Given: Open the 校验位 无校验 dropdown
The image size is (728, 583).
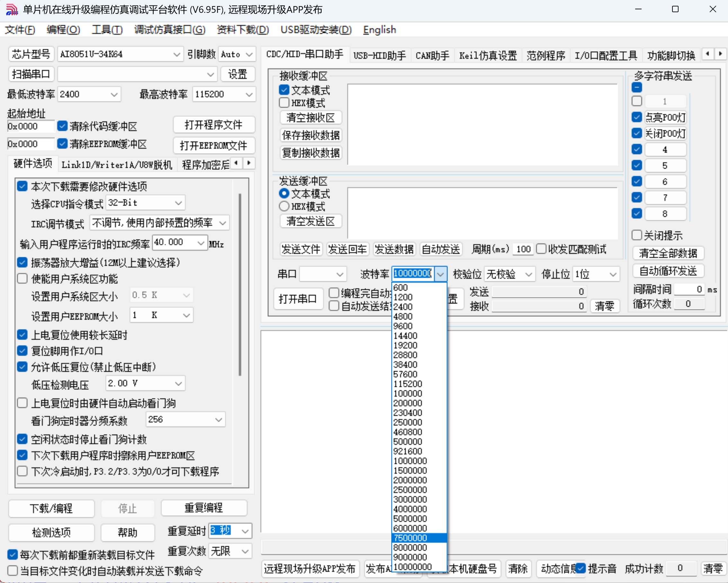Looking at the screenshot, I should coord(510,274).
